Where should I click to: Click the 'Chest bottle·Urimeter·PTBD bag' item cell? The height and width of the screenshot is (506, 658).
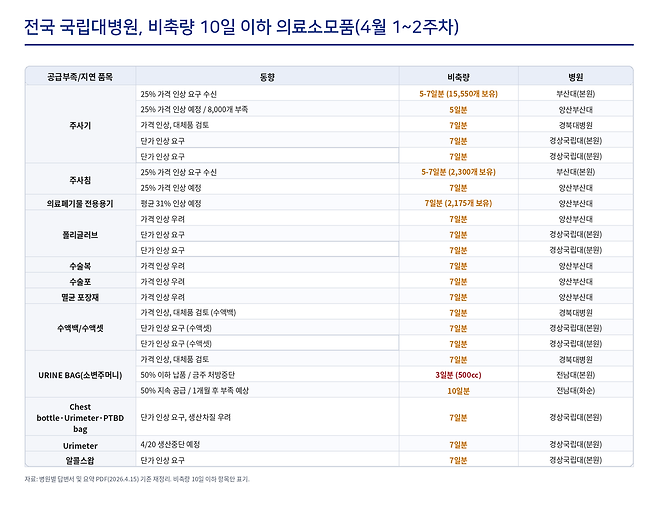(x=80, y=418)
